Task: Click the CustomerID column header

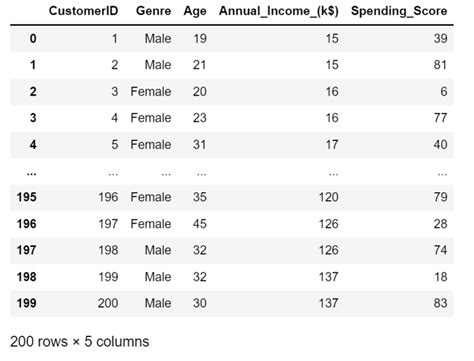Action: [83, 11]
